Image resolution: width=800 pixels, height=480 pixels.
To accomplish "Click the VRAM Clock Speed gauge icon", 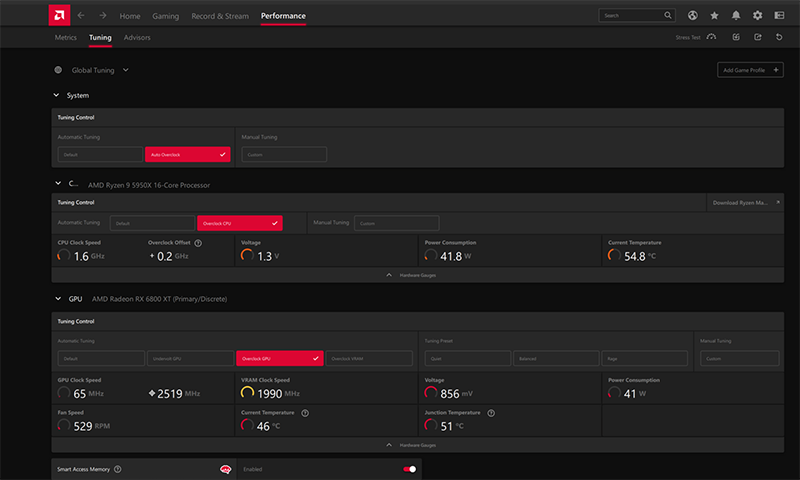I will [247, 393].
